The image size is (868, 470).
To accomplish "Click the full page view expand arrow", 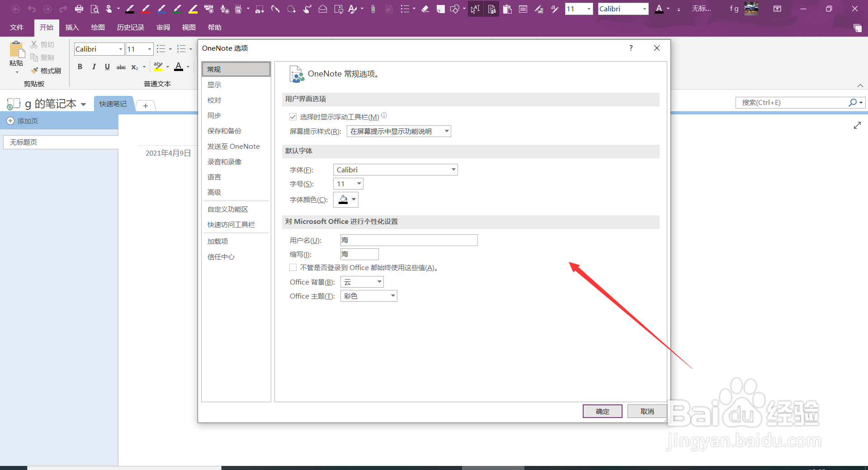I will [x=857, y=125].
